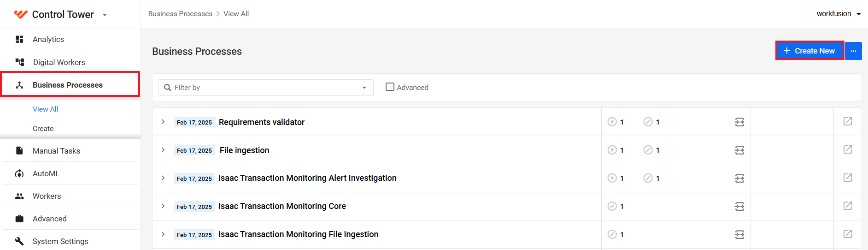Click completed icon for Isaac Transaction Monitoring Core
This screenshot has height=250, width=868.
click(612, 206)
